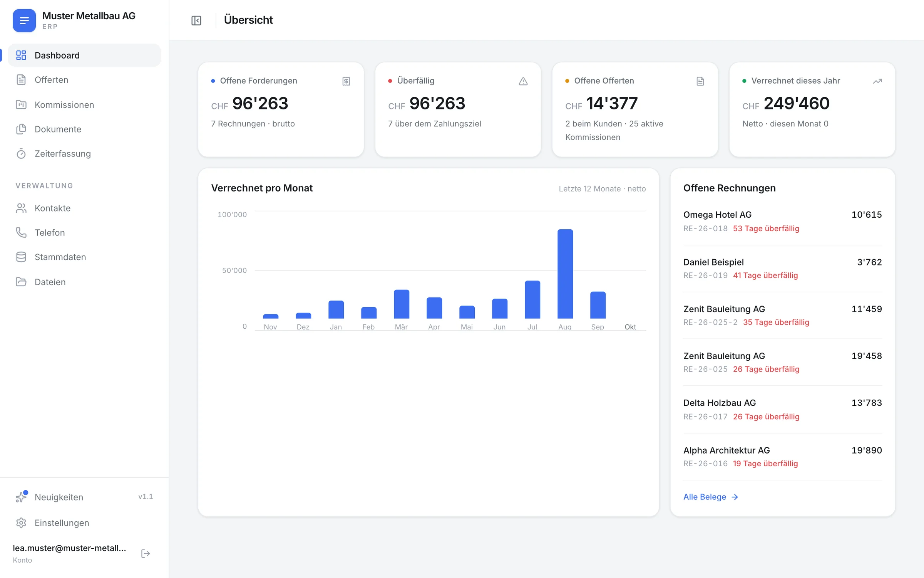
Task: Click the CHF 249'460 Verrechnet value
Action: click(786, 103)
